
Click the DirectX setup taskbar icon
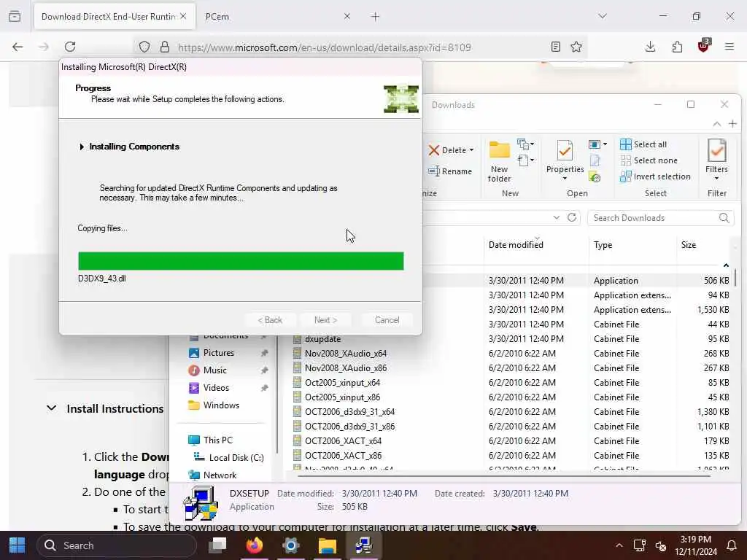click(363, 545)
